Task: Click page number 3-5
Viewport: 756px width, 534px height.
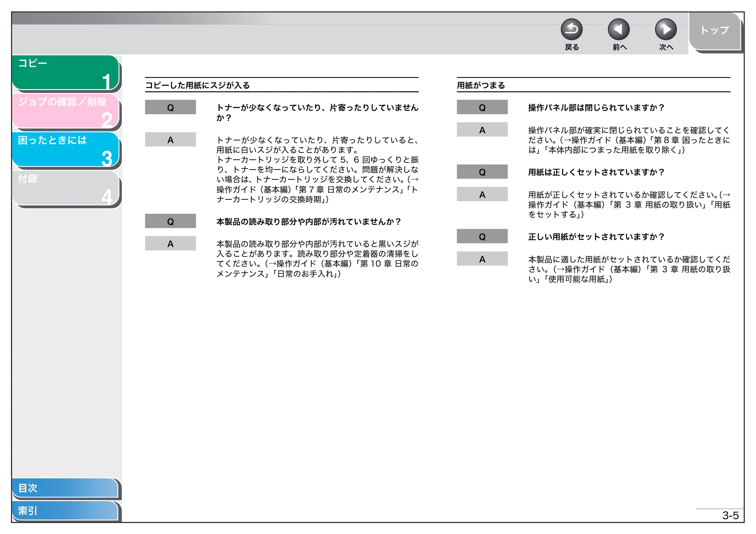Action: tap(730, 515)
